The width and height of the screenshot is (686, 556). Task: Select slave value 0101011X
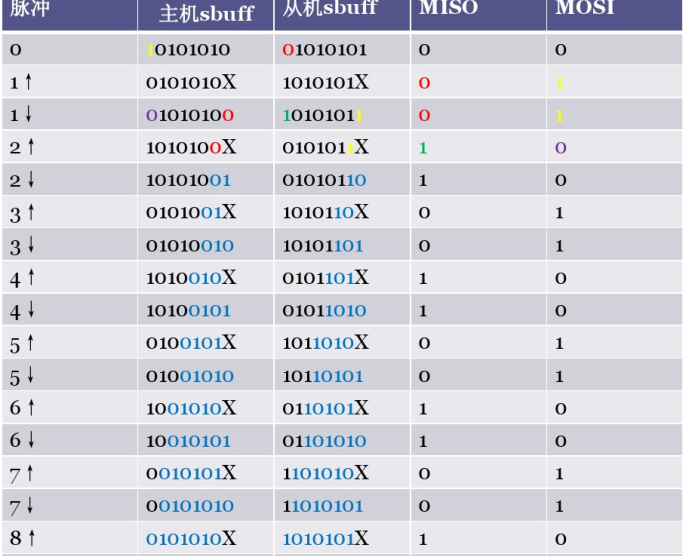click(x=326, y=147)
